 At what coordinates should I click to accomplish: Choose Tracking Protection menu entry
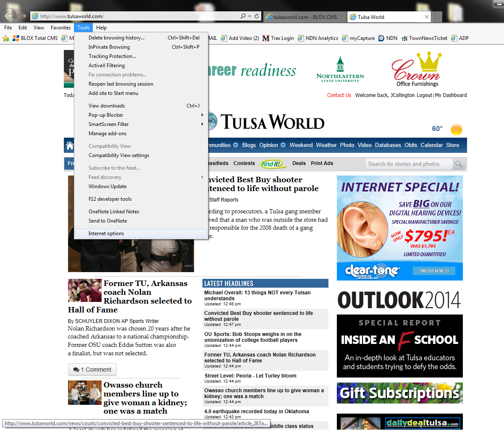pyautogui.click(x=141, y=56)
